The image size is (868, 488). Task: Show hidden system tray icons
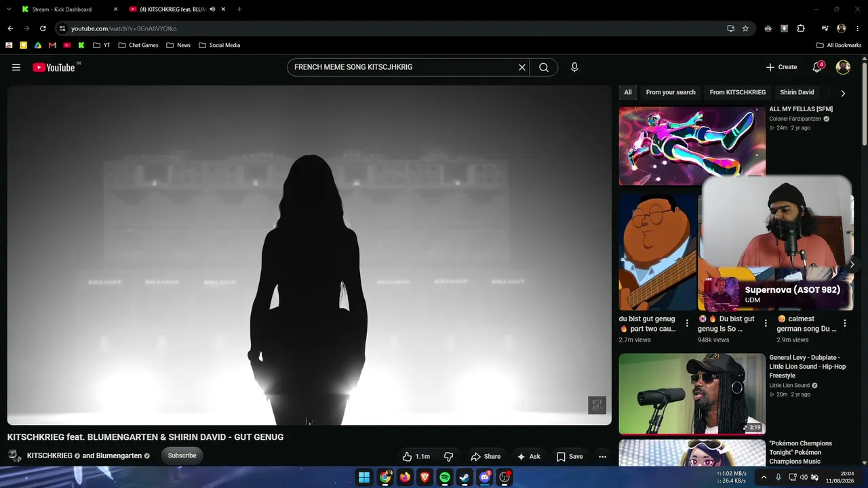(x=764, y=477)
